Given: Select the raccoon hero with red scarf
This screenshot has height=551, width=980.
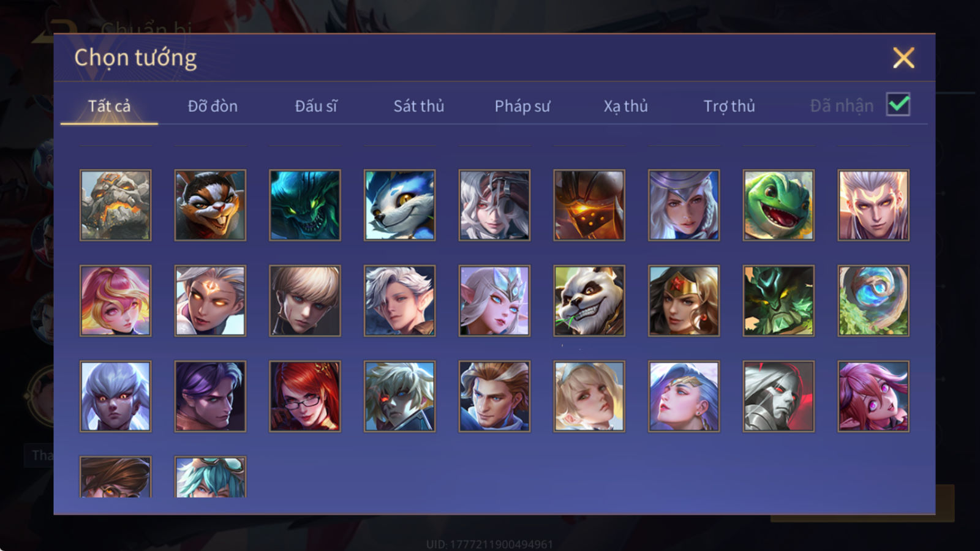Looking at the screenshot, I should click(210, 205).
